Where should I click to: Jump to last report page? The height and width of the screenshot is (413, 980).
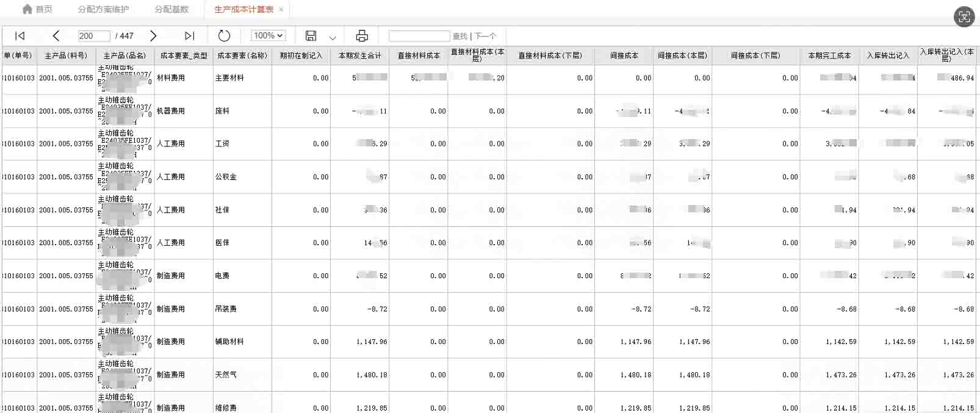[x=190, y=36]
